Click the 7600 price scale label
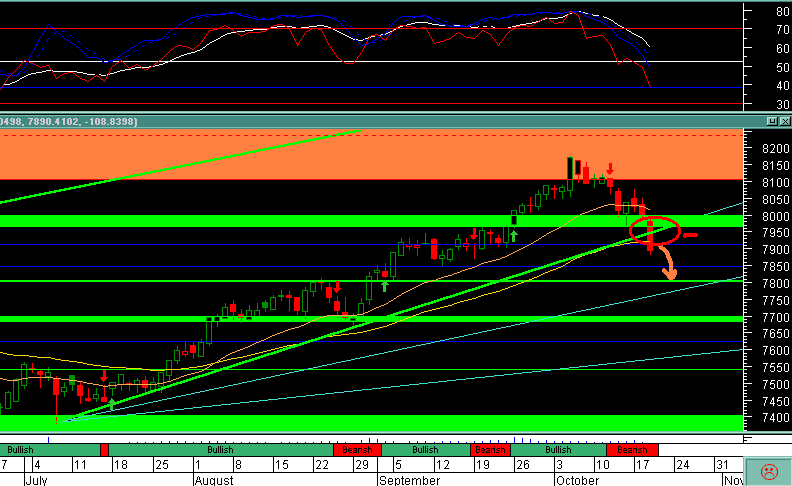Screen dimensions: 792x486 click(x=775, y=350)
